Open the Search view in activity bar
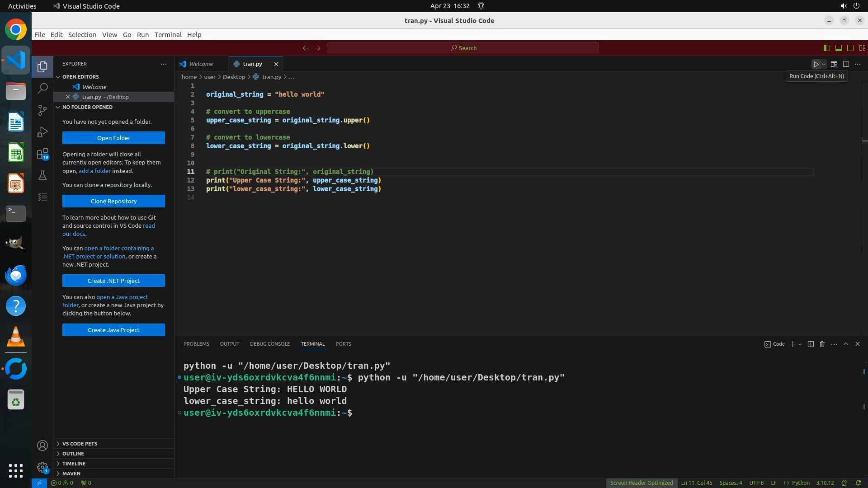 pyautogui.click(x=42, y=89)
